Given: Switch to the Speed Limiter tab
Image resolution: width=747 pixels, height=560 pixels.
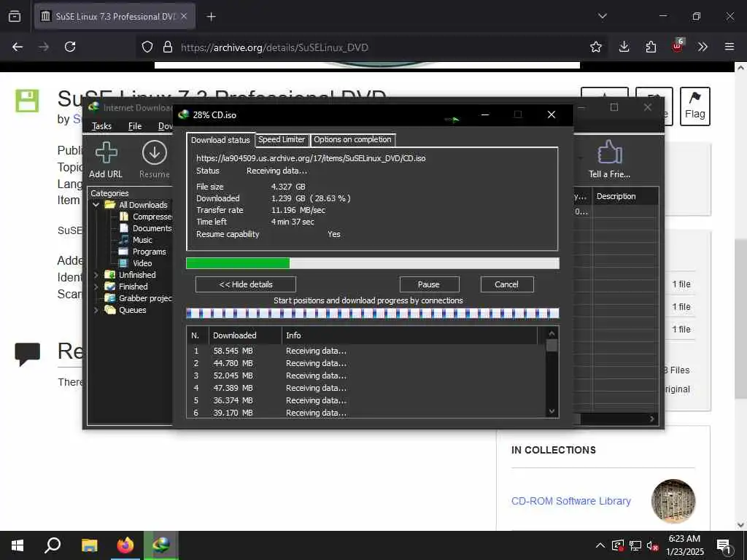Looking at the screenshot, I should pyautogui.click(x=282, y=139).
